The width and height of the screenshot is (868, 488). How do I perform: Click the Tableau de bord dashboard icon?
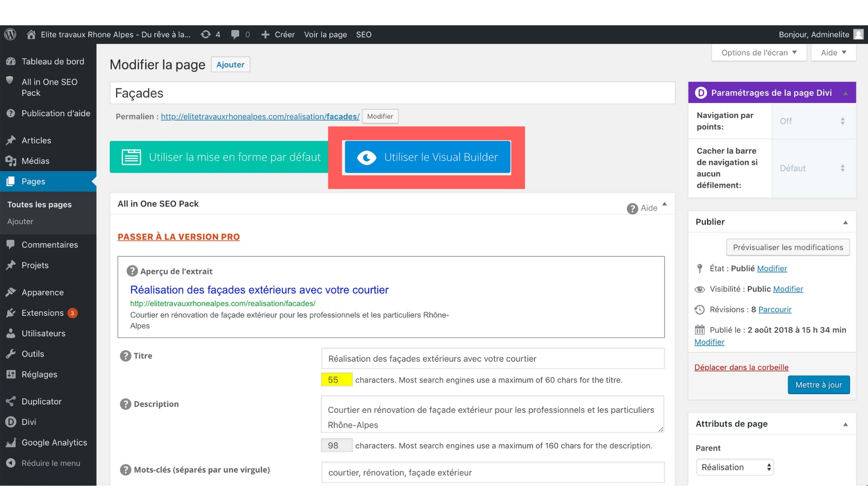11,61
